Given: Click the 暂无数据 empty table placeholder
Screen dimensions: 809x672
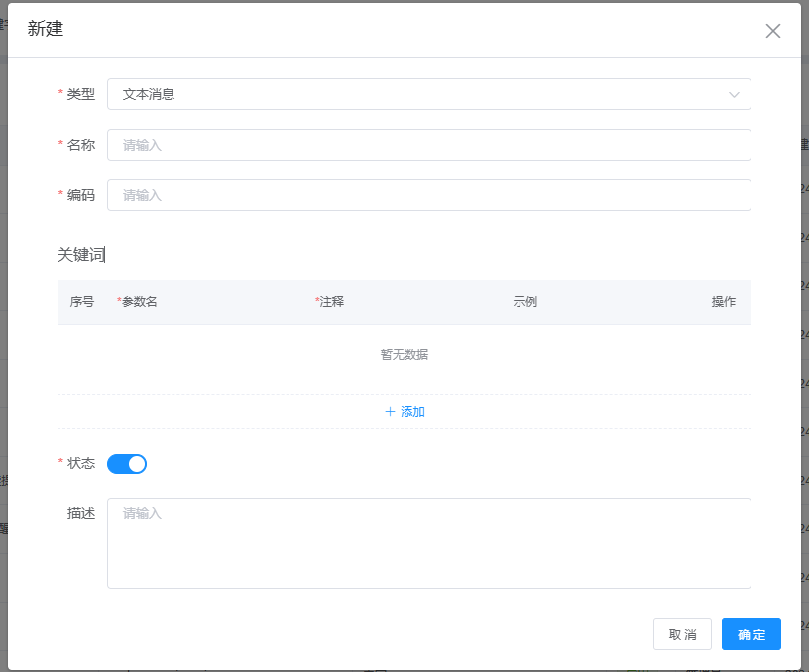Looking at the screenshot, I should 404,355.
